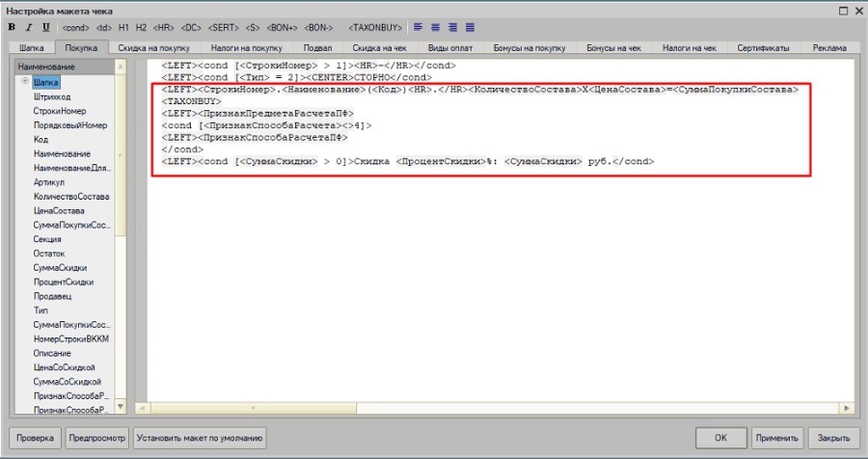Select ЦенаСостава field
Image resolution: width=868 pixels, height=459 pixels.
pyautogui.click(x=59, y=211)
